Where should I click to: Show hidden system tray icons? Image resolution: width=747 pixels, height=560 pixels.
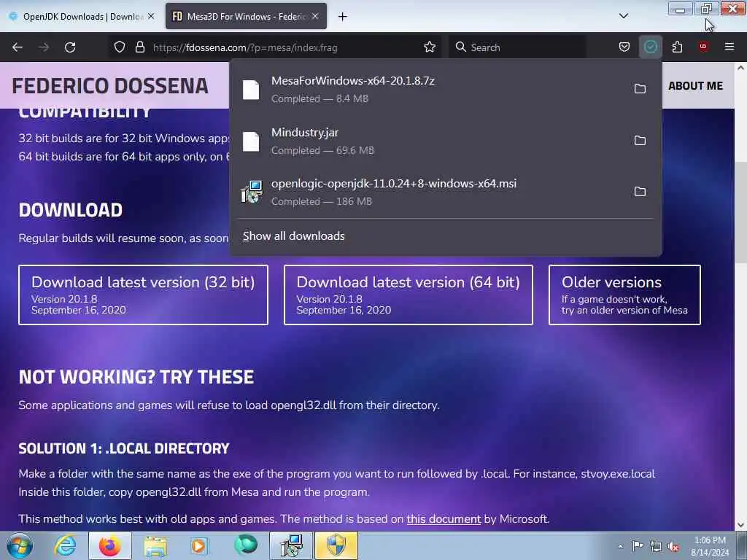pos(620,546)
